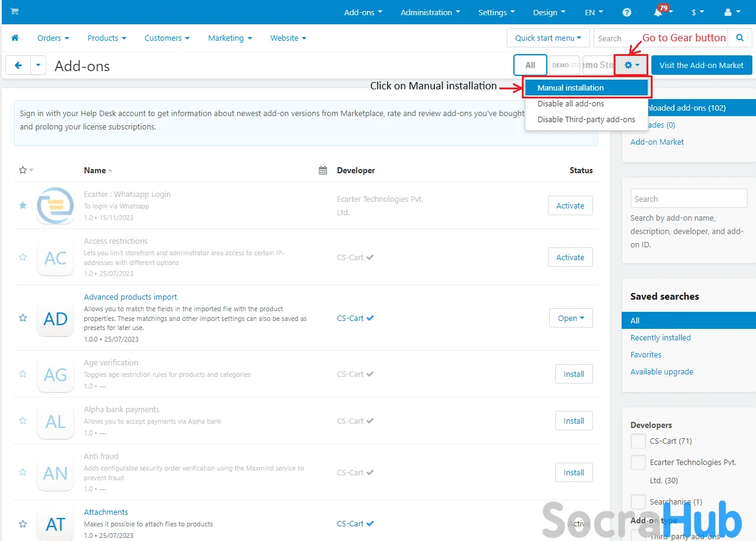This screenshot has height=541, width=756.
Task: Click the AL icon for Alpha bank payments
Action: (x=55, y=421)
